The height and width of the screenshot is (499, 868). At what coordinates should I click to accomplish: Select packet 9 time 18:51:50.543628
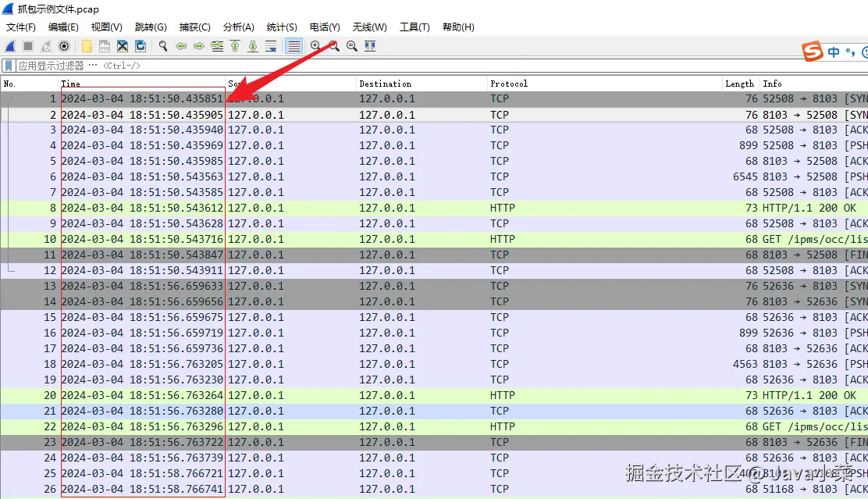click(142, 224)
